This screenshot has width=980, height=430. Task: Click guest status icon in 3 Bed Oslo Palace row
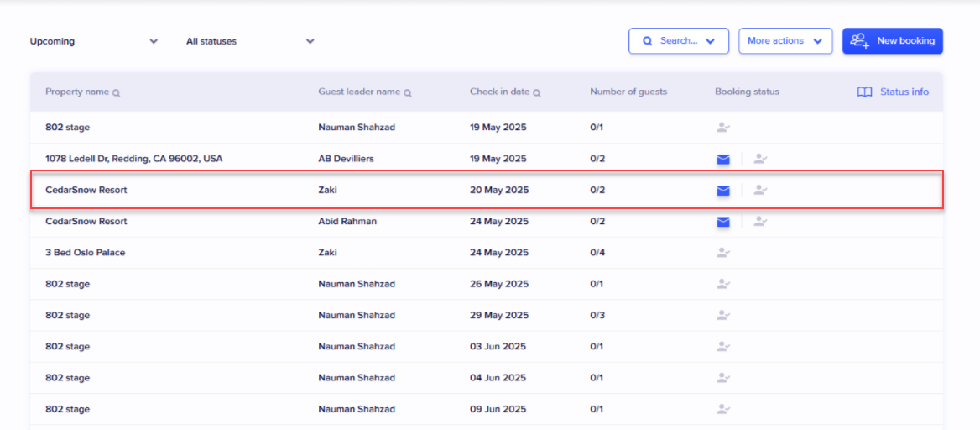coord(722,253)
